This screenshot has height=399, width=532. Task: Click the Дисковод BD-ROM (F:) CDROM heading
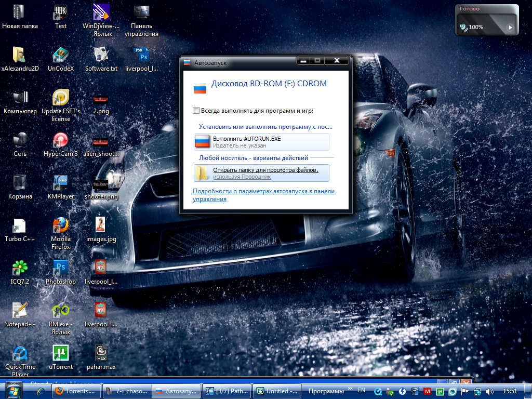coord(269,84)
